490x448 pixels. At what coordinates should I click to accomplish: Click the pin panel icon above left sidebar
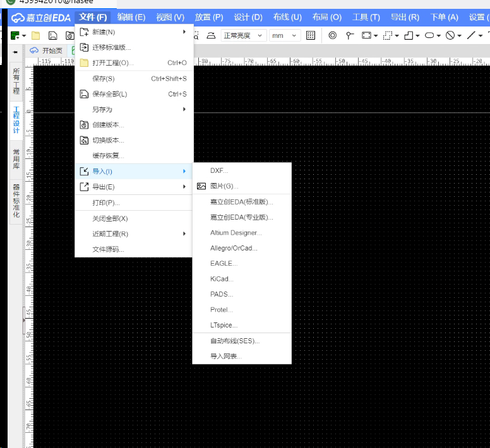[15, 52]
